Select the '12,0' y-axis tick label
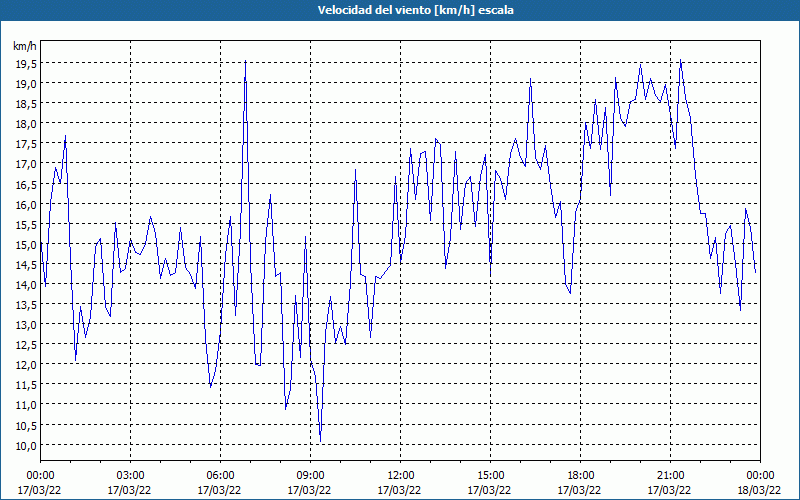 (25, 365)
